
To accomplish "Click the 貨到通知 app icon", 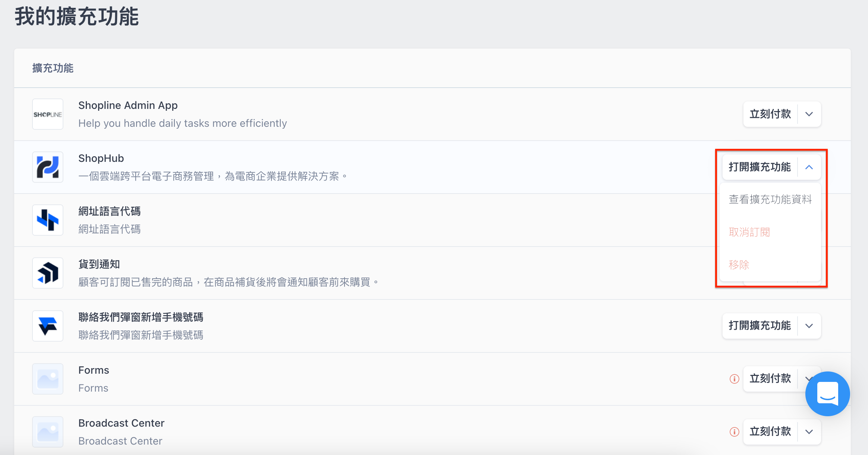I will tap(48, 273).
